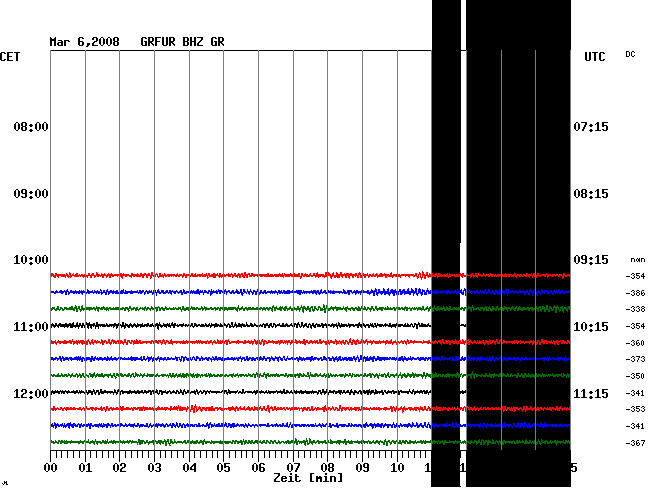Click minute tick label 00
This screenshot has width=650, height=494.
click(51, 468)
